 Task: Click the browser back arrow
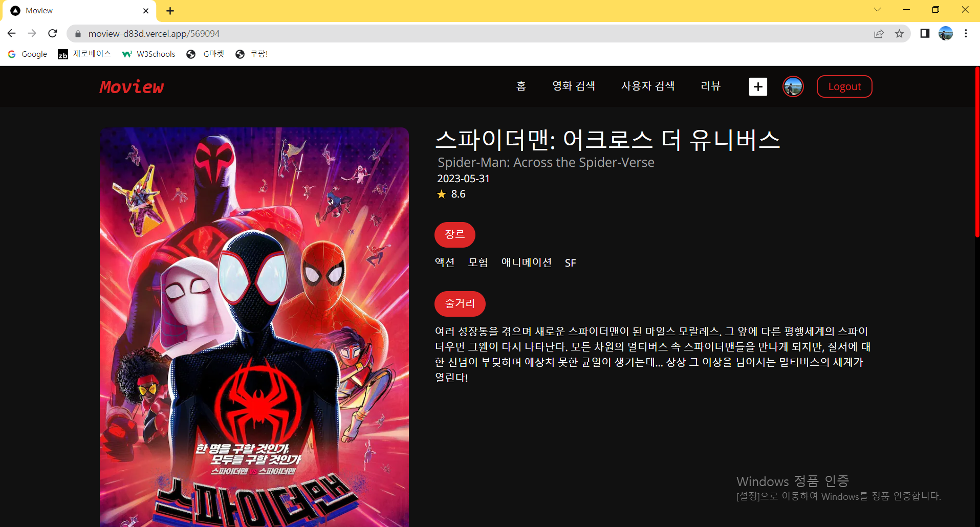tap(11, 33)
